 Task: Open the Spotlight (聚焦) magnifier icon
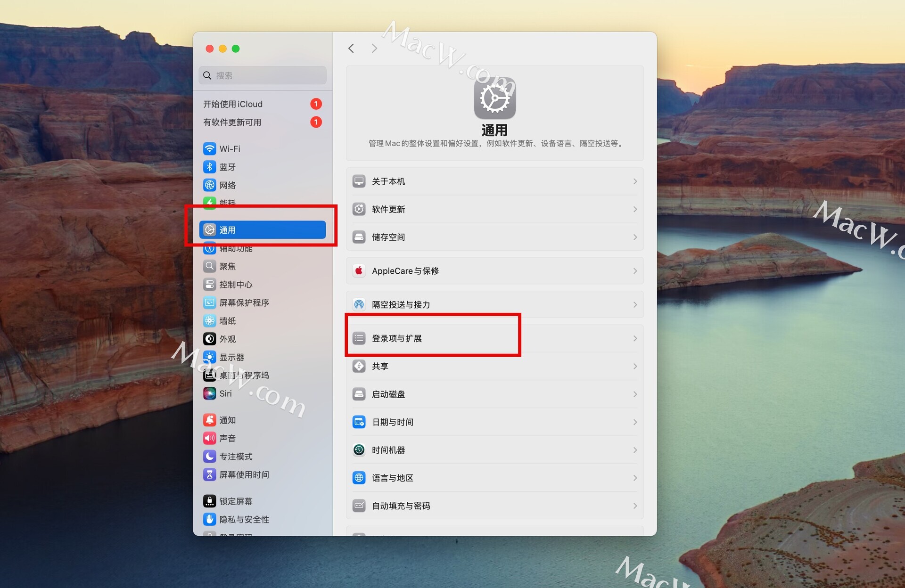[x=210, y=266]
